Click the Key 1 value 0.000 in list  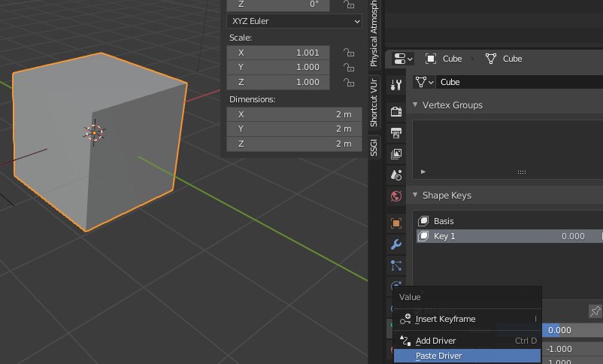(x=573, y=236)
